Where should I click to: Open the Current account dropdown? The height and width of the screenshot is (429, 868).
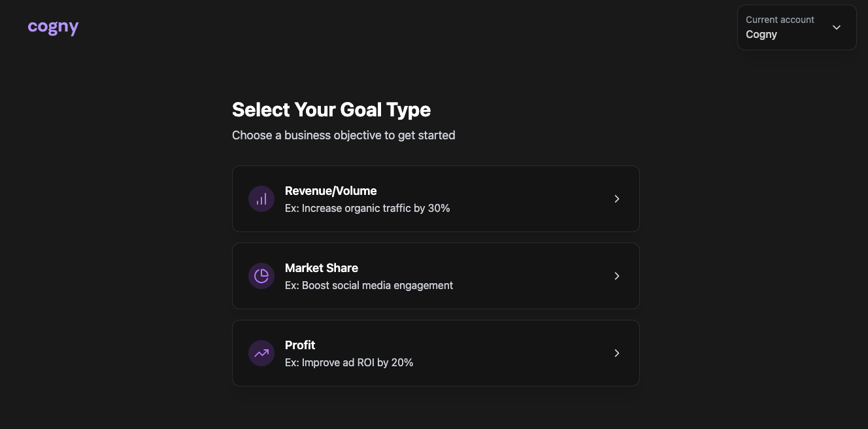tap(796, 27)
